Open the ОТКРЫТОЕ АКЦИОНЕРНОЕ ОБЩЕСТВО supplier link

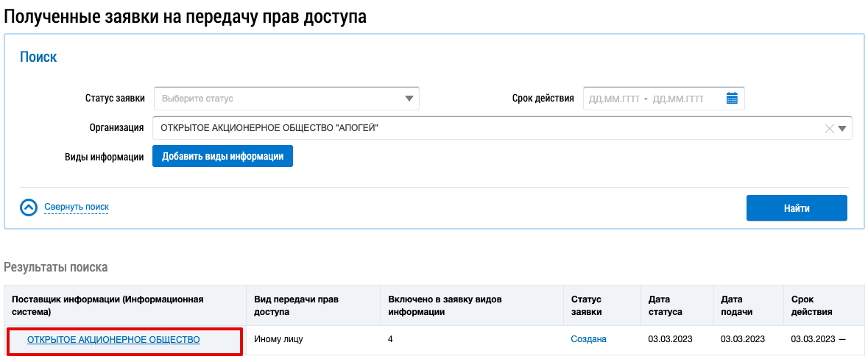coord(113,339)
